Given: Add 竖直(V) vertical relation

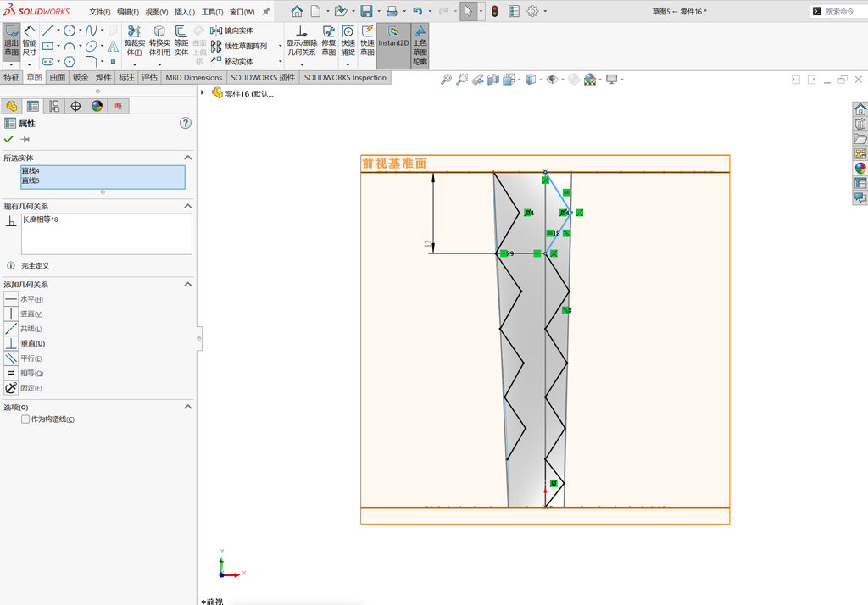Looking at the screenshot, I should pyautogui.click(x=24, y=314).
